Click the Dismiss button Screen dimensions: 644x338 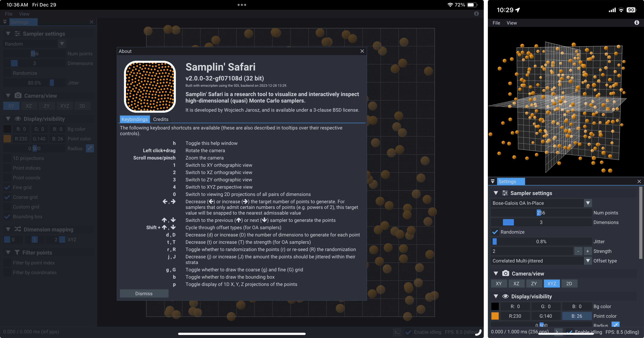point(144,293)
